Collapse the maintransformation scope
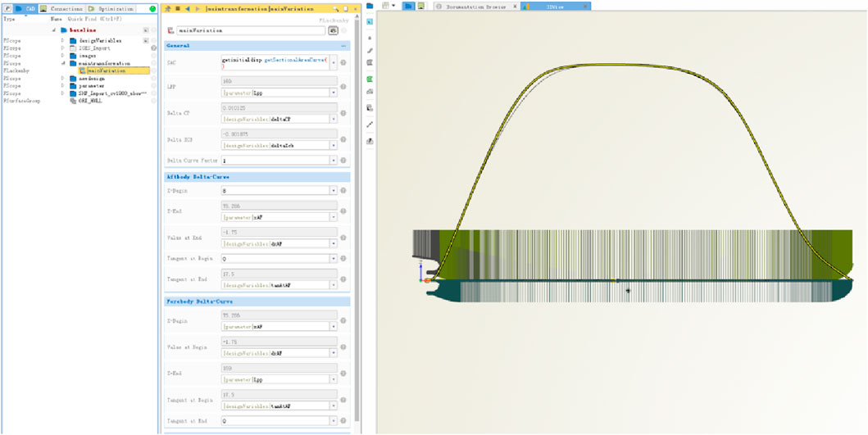Viewport: 868px width, 435px height. (62, 64)
